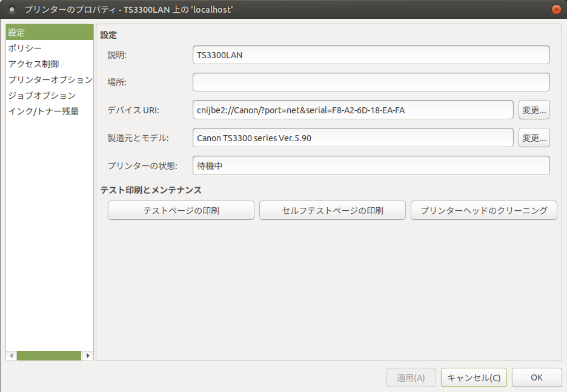Screen dimensions: 567x392
Task: Click the window menu icon in title bar
Action: [11, 9]
